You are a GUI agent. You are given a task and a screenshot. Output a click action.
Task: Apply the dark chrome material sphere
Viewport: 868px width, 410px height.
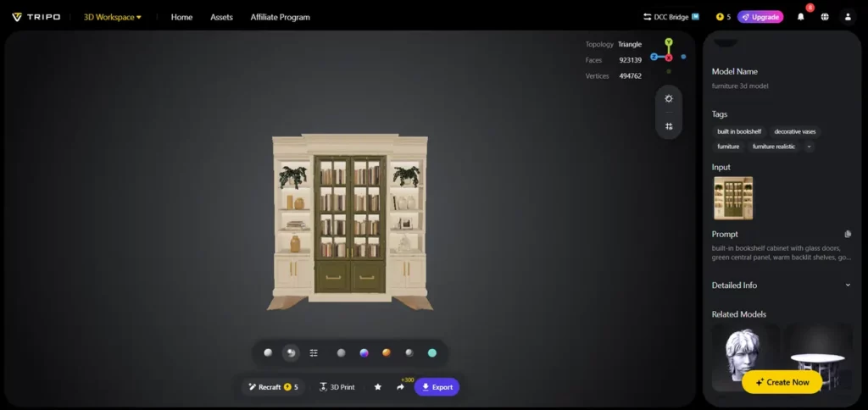click(x=409, y=353)
